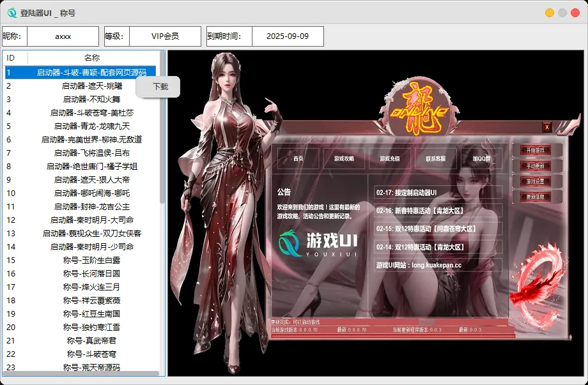Click the ID column header

pyautogui.click(x=15, y=57)
